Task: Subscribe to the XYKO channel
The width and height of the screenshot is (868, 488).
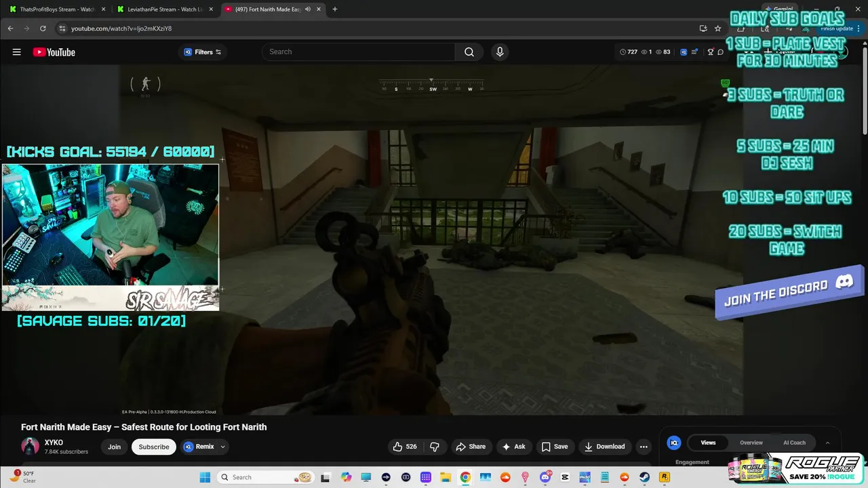Action: click(x=154, y=447)
